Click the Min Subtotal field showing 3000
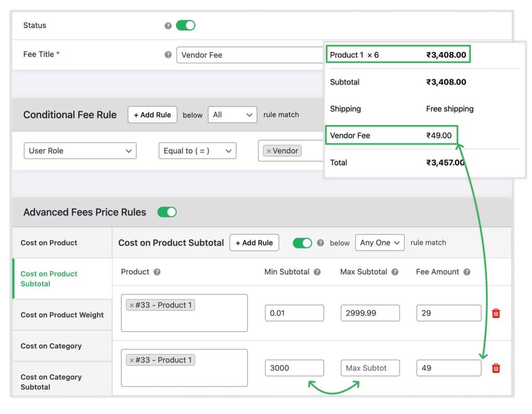532x414 pixels. tap(295, 368)
